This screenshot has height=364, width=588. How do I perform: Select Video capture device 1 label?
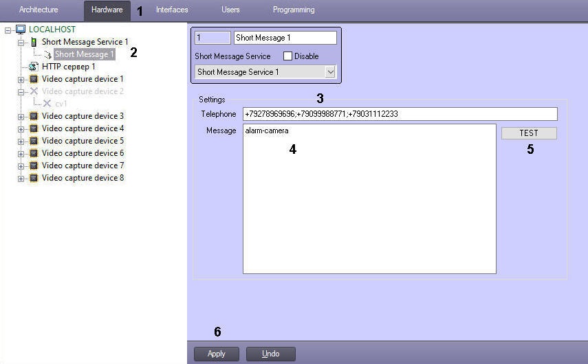pos(83,79)
